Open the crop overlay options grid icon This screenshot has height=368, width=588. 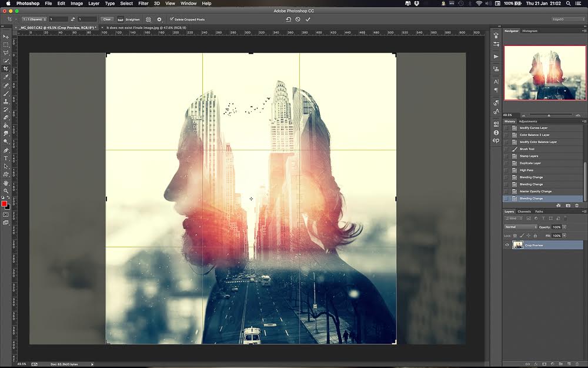tap(148, 19)
